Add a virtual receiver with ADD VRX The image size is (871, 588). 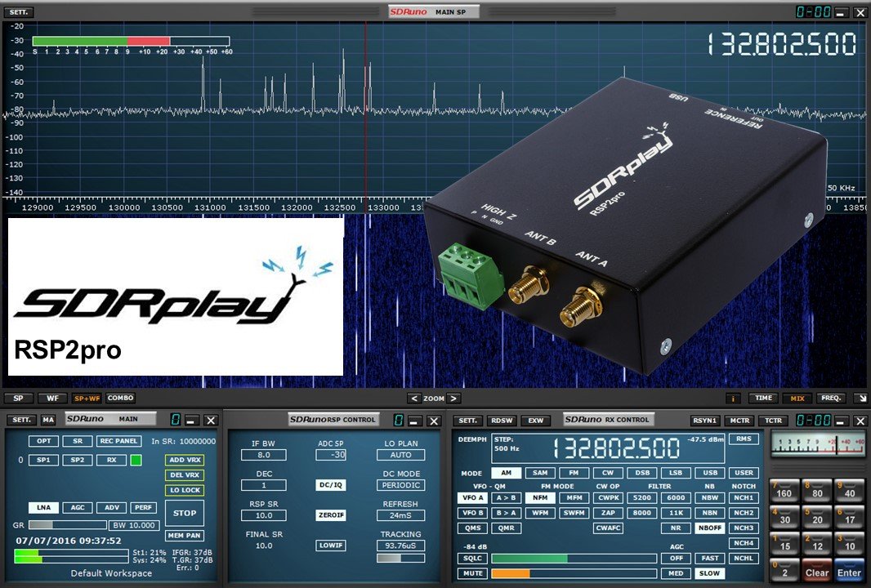tap(185, 460)
